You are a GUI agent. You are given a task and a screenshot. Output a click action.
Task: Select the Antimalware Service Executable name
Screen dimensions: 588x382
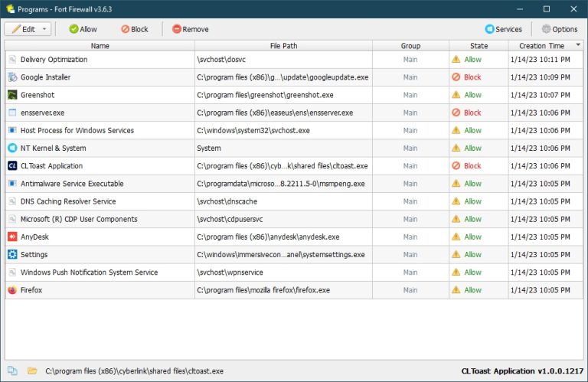point(72,183)
